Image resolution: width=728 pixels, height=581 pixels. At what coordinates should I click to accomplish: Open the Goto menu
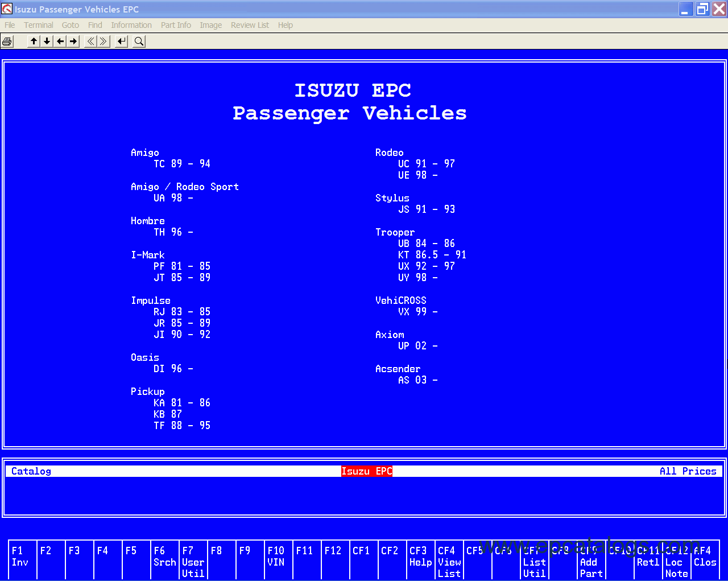[x=71, y=25]
